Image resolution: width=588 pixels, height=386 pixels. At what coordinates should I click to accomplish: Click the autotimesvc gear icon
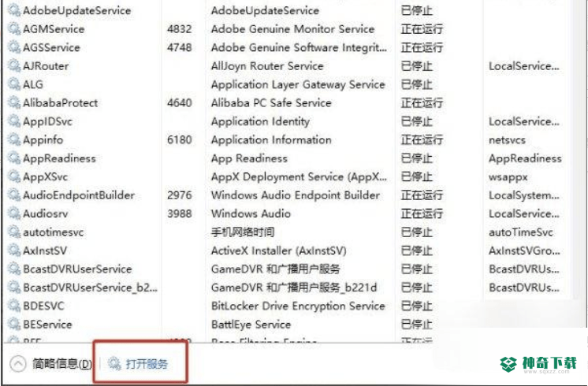14,232
